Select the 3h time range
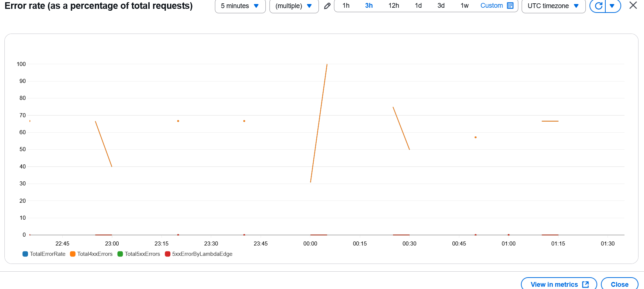Viewport: 644px width, 289px height. click(369, 6)
